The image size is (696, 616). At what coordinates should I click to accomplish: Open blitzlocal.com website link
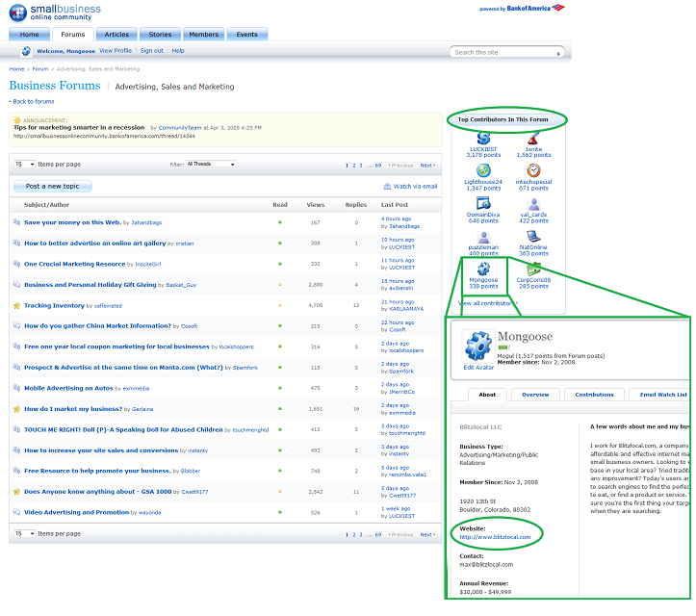[x=495, y=537]
